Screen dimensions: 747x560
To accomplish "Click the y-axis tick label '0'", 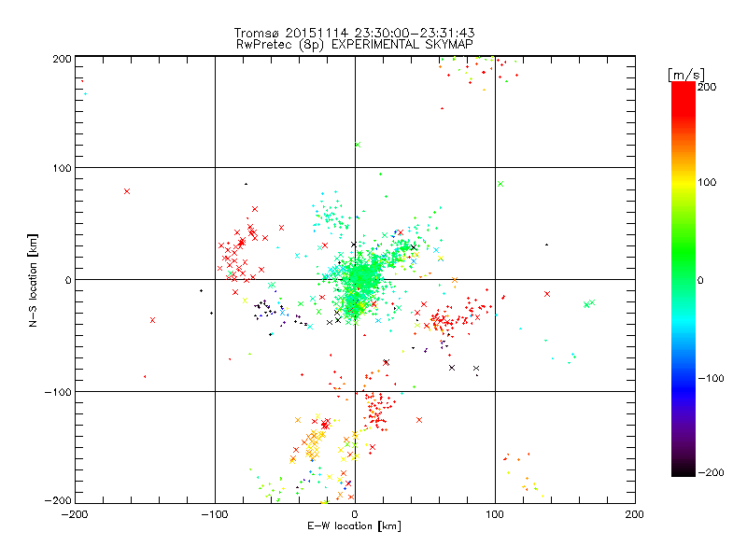I will pos(68,280).
